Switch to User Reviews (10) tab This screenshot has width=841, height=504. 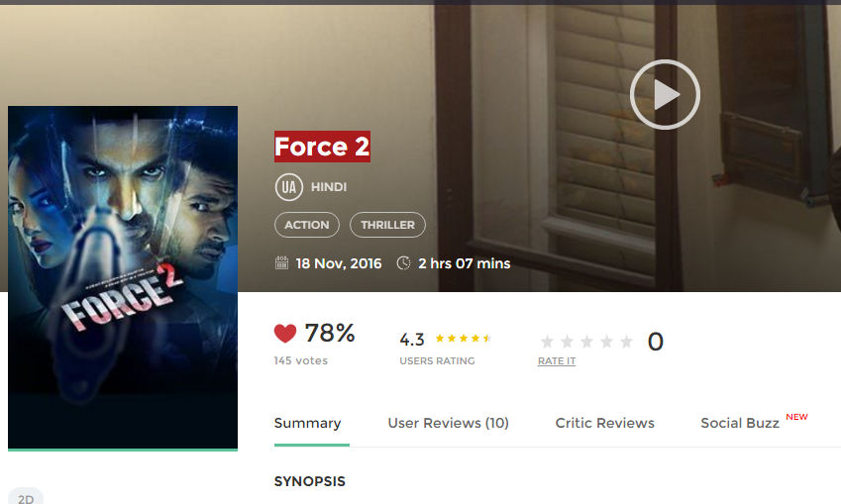point(448,423)
